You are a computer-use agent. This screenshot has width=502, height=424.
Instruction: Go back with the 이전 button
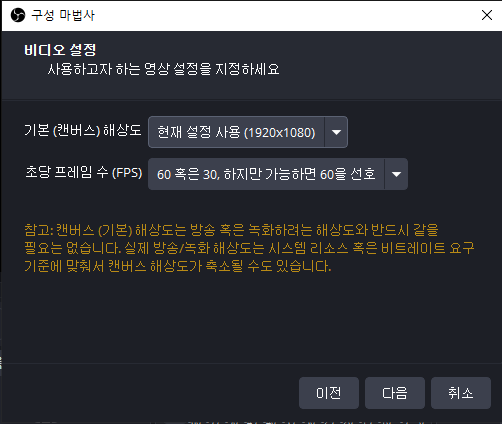pos(329,393)
